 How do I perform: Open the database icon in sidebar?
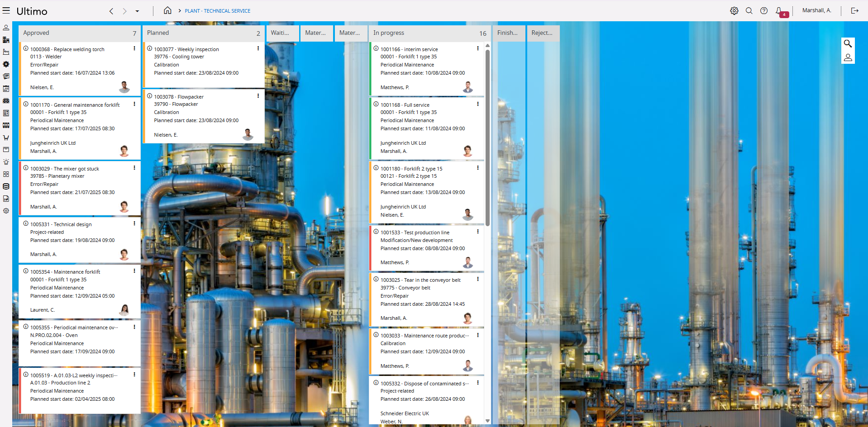6,186
